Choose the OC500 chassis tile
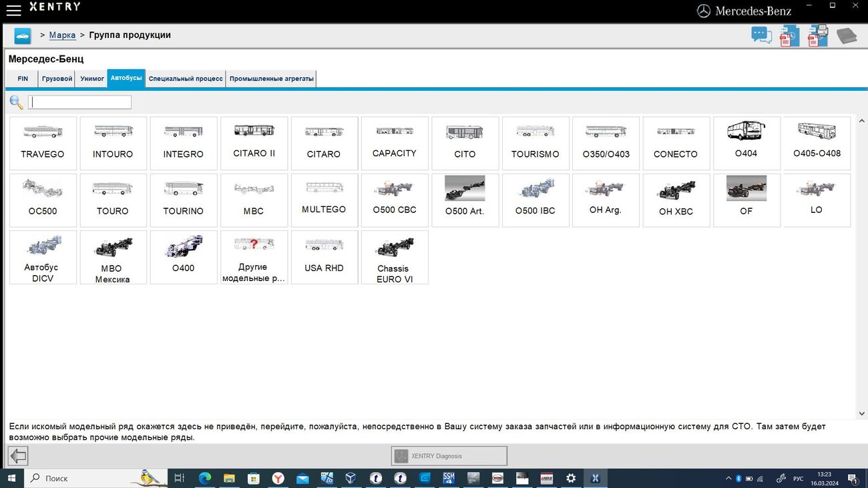This screenshot has width=868, height=488. [x=43, y=200]
